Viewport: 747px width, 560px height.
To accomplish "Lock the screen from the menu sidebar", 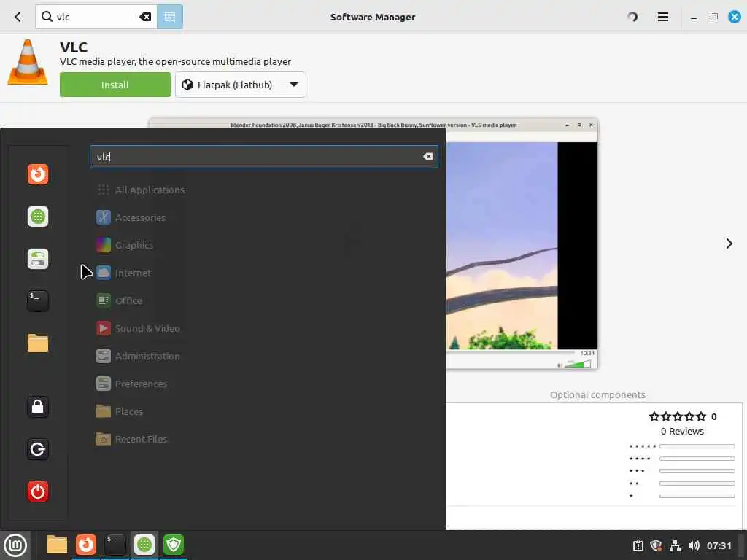I will (38, 407).
